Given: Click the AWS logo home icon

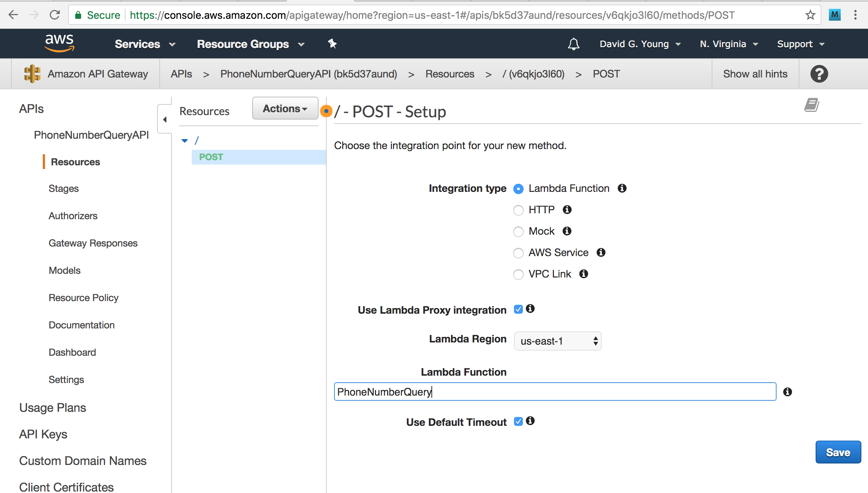Looking at the screenshot, I should point(59,43).
